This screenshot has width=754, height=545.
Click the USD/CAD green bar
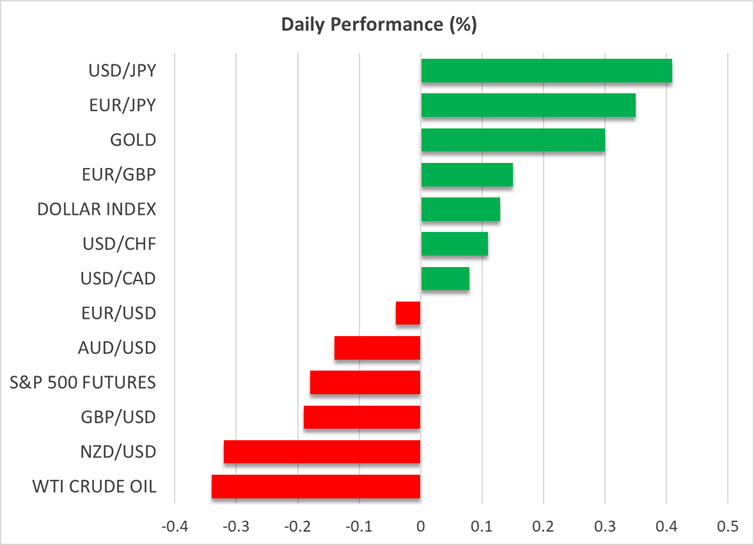[x=445, y=279]
